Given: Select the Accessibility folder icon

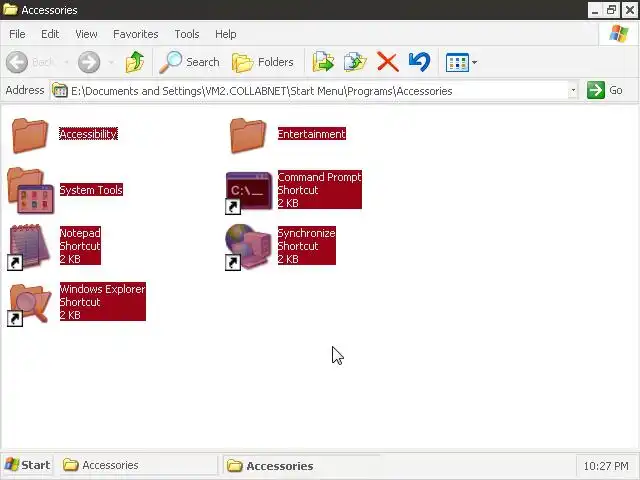Looking at the screenshot, I should 30,136.
